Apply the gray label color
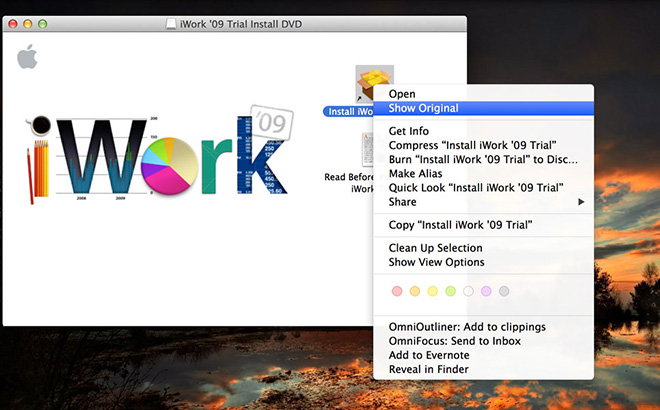The width and height of the screenshot is (660, 410). (504, 291)
